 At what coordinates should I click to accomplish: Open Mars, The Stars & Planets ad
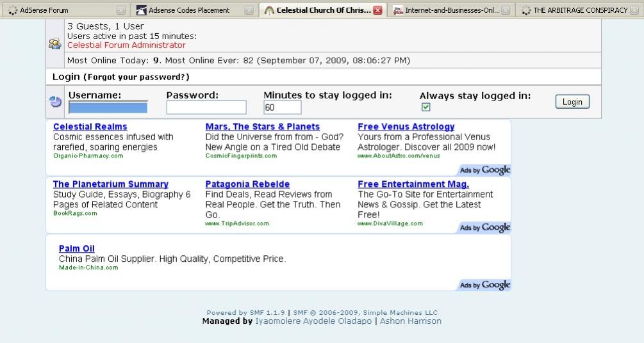(263, 127)
